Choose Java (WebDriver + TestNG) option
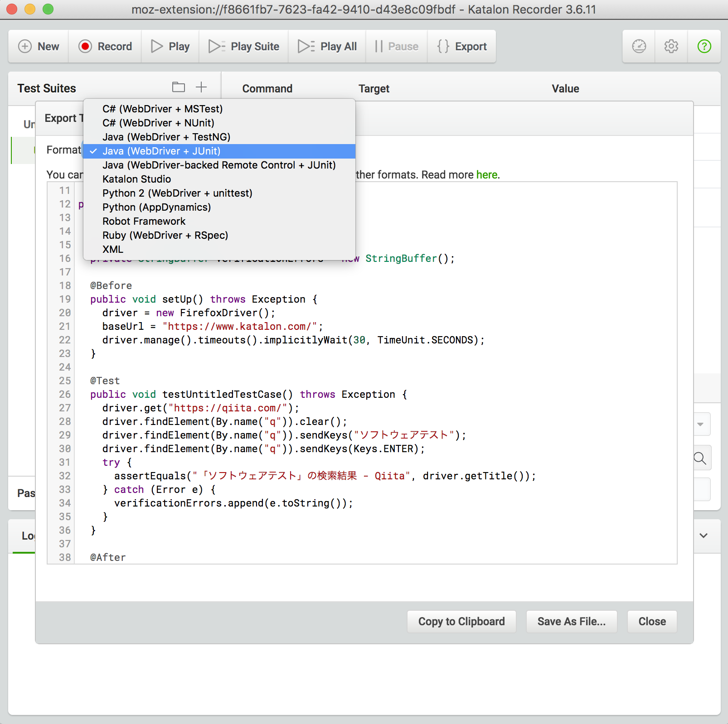Viewport: 728px width, 724px height. point(166,137)
